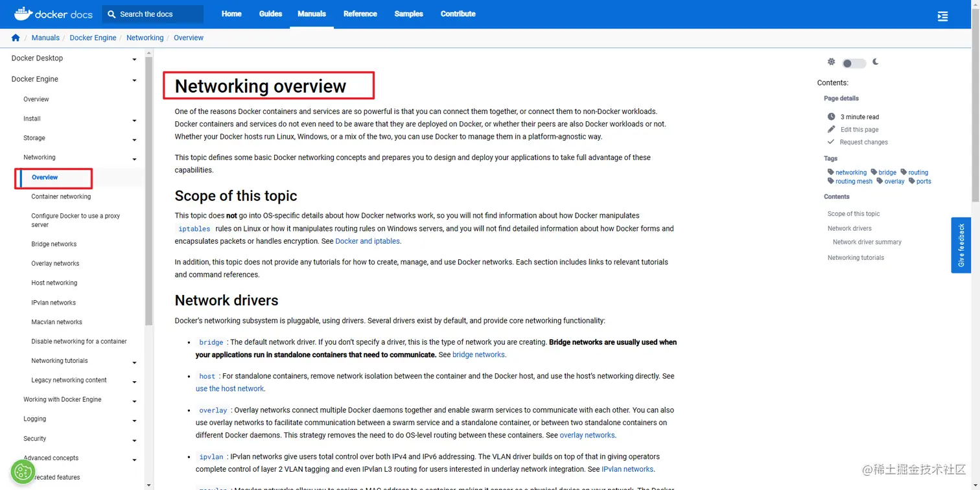The image size is (980, 490).
Task: Open the Home tab in top navigation
Action: tap(231, 14)
